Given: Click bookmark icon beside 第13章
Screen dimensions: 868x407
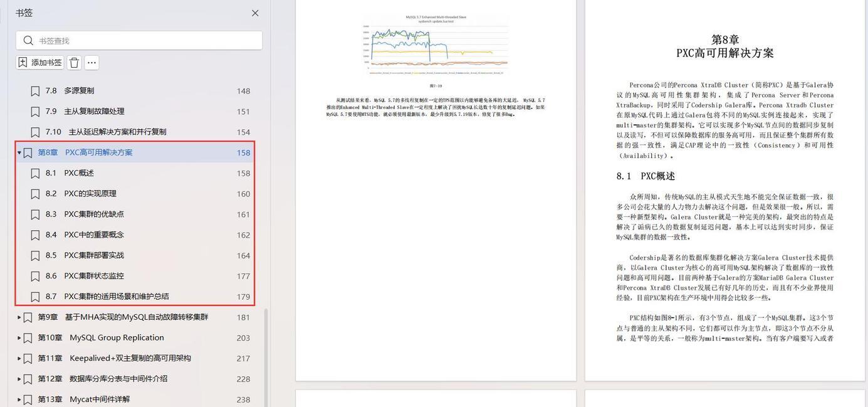Looking at the screenshot, I should [x=28, y=400].
